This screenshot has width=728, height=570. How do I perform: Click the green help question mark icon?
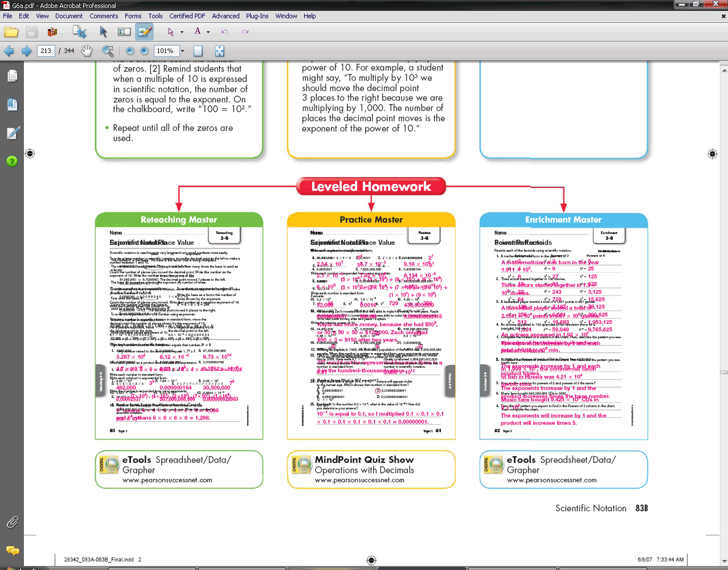pos(12,161)
